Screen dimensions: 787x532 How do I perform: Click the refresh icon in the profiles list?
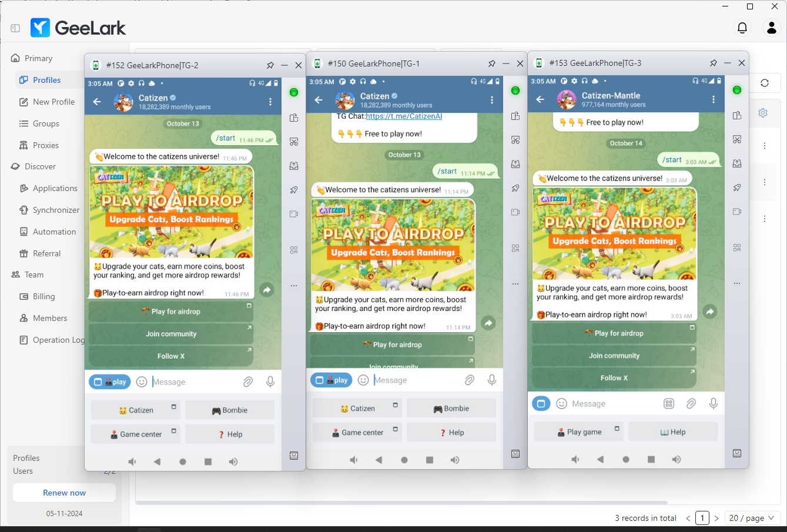point(765,83)
